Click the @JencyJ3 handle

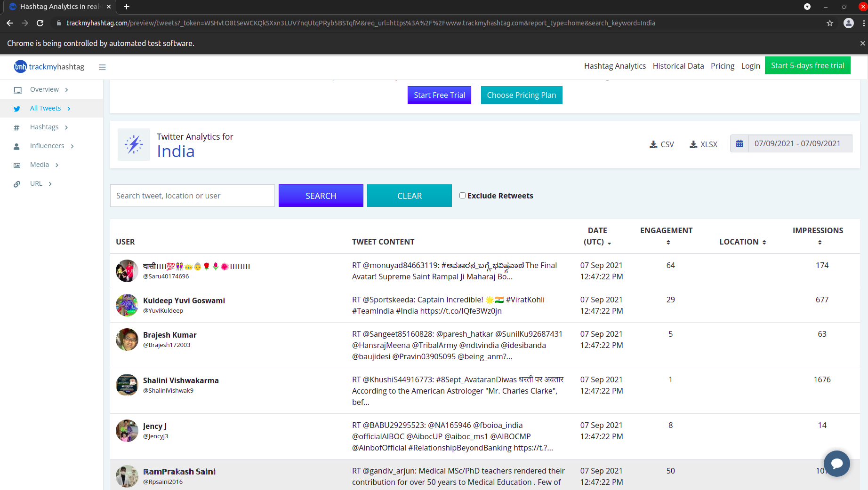click(156, 436)
